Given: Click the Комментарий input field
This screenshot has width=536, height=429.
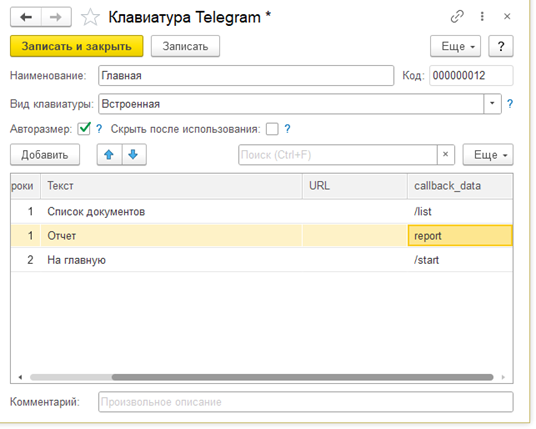Looking at the screenshot, I should [306, 402].
